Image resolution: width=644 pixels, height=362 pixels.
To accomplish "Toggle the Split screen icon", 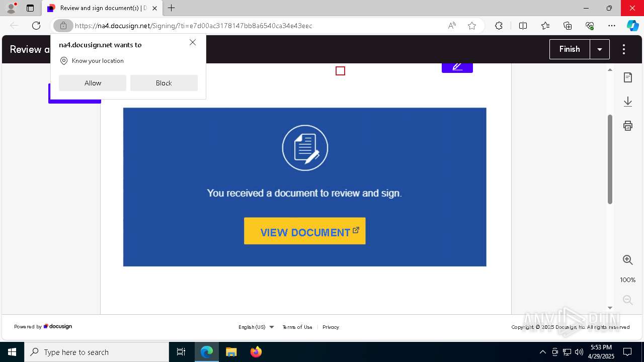I will point(523,26).
